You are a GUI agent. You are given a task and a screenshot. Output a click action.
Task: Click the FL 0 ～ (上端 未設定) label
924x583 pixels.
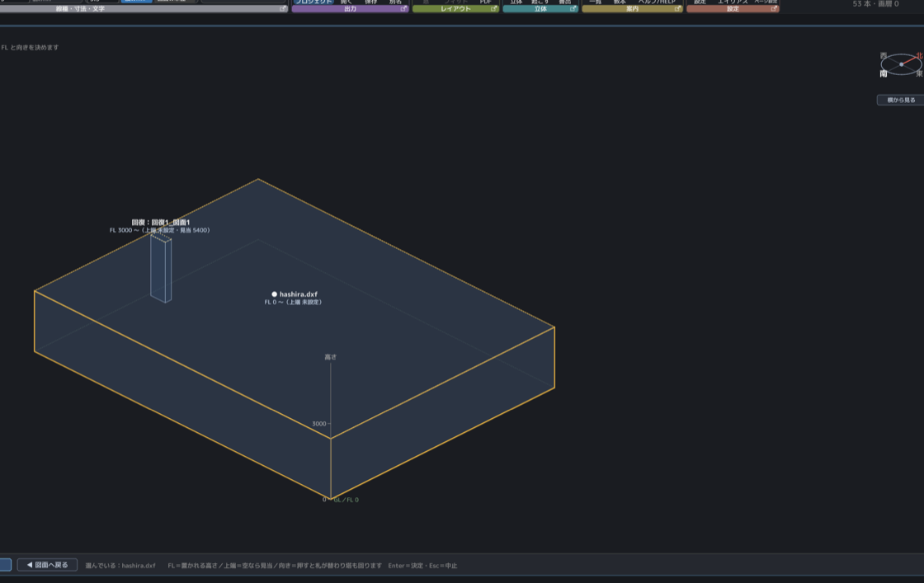click(x=293, y=302)
